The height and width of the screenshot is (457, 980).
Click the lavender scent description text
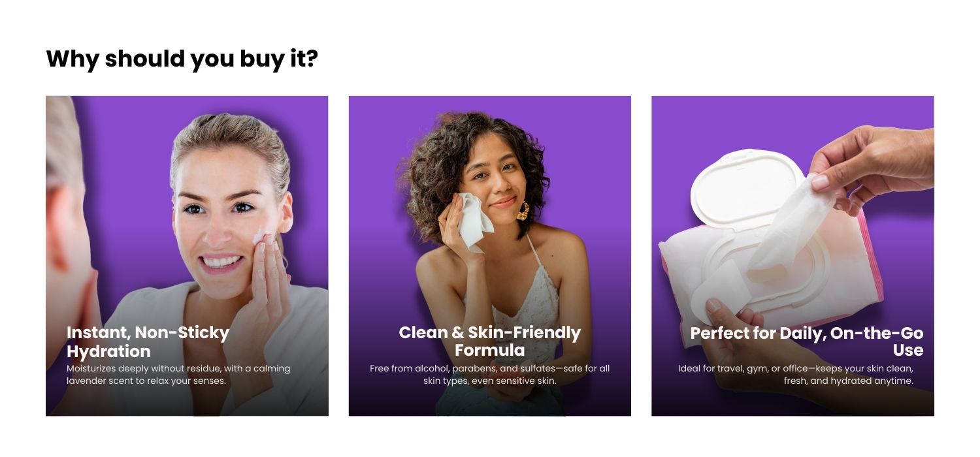178,374
